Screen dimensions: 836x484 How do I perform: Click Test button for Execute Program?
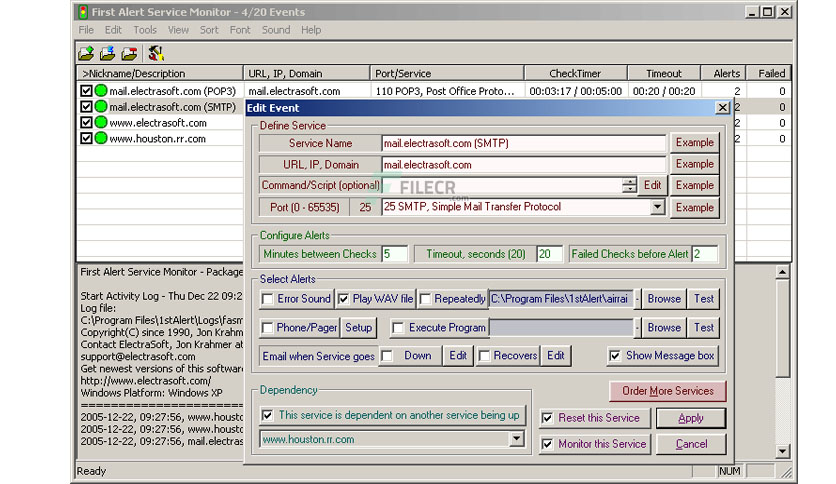704,328
